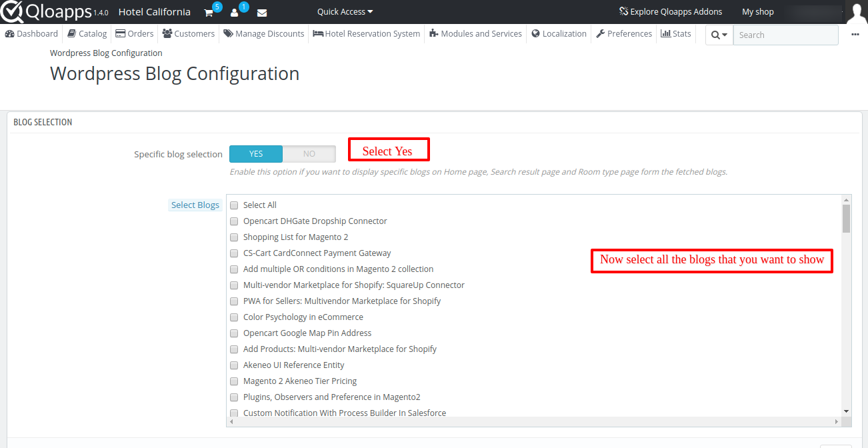
Task: Check Plugins, Observers and Preference in Magento2
Action: click(234, 397)
